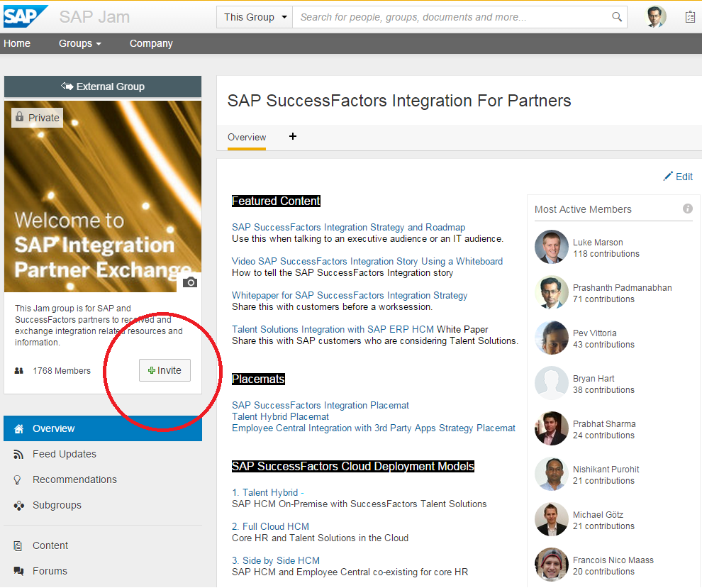Show Most Active Members info tooltip
Image resolution: width=702 pixels, height=588 pixels.
(x=687, y=209)
